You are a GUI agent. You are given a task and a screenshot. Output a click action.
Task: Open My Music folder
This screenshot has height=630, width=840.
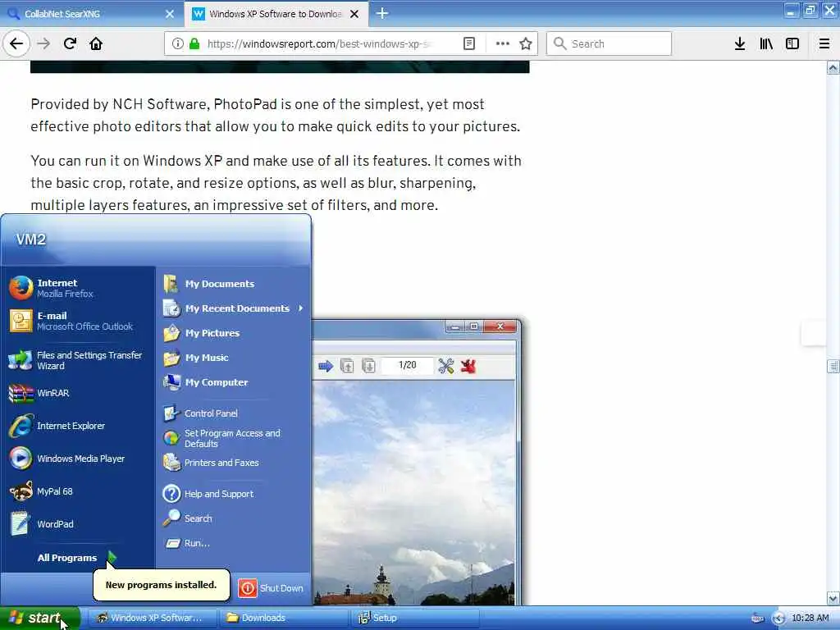(x=233, y=358)
